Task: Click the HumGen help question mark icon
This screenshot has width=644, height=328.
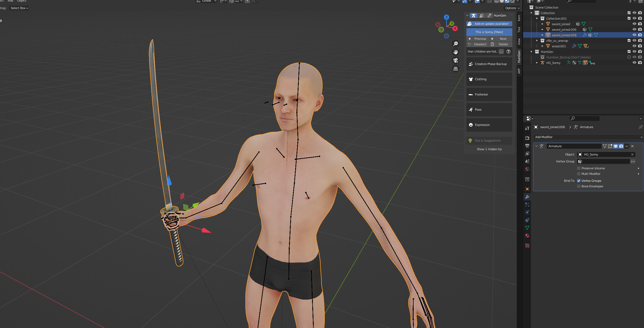Action: pos(508,51)
